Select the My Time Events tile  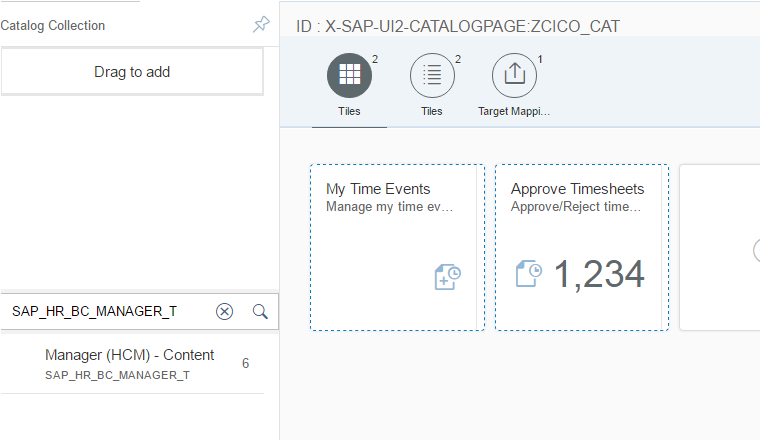(x=397, y=247)
